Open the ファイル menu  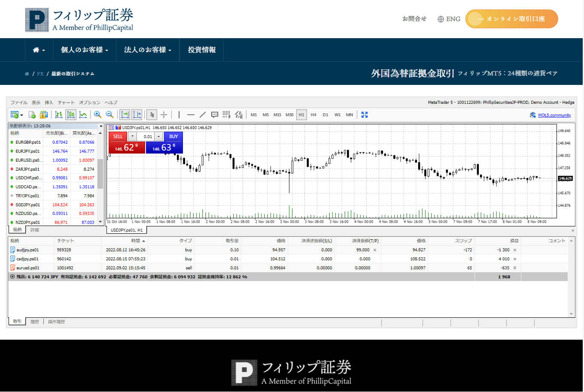19,103
